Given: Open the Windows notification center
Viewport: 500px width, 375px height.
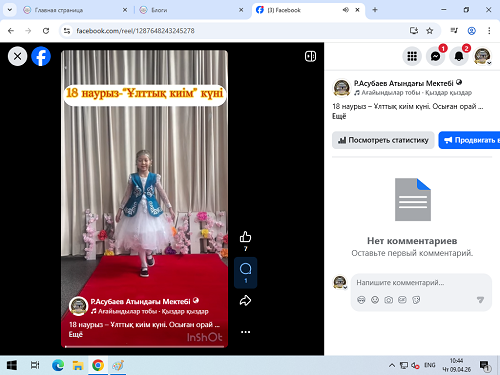Looking at the screenshot, I should click(485, 366).
